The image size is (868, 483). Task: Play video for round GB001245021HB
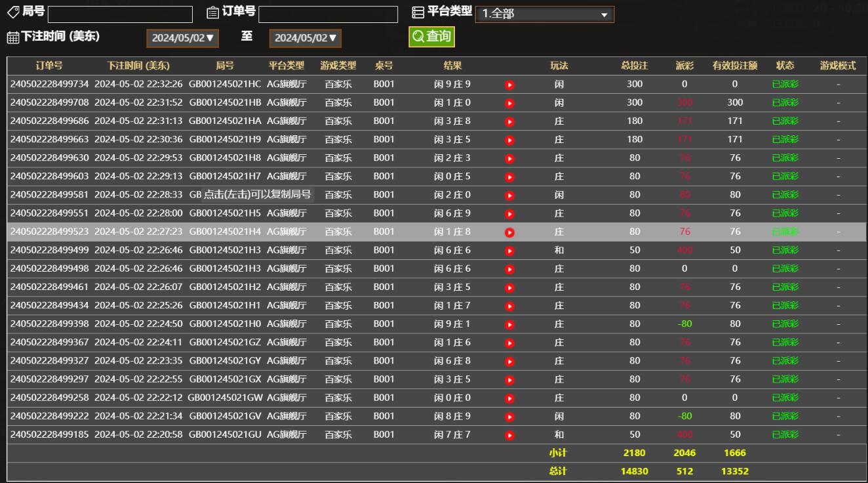[509, 103]
